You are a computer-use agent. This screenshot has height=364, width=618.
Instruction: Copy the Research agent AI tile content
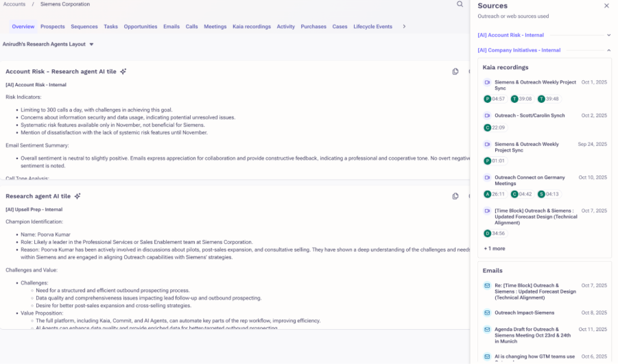pyautogui.click(x=455, y=196)
